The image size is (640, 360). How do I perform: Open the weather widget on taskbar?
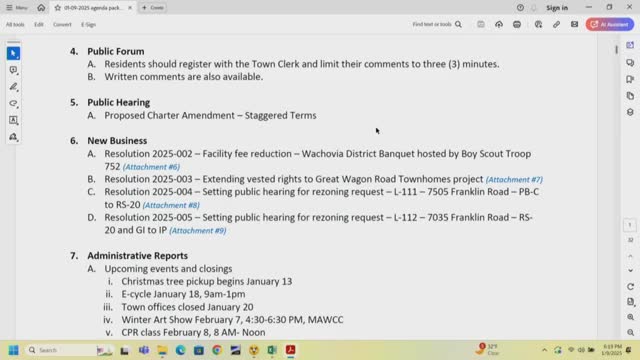coord(487,350)
